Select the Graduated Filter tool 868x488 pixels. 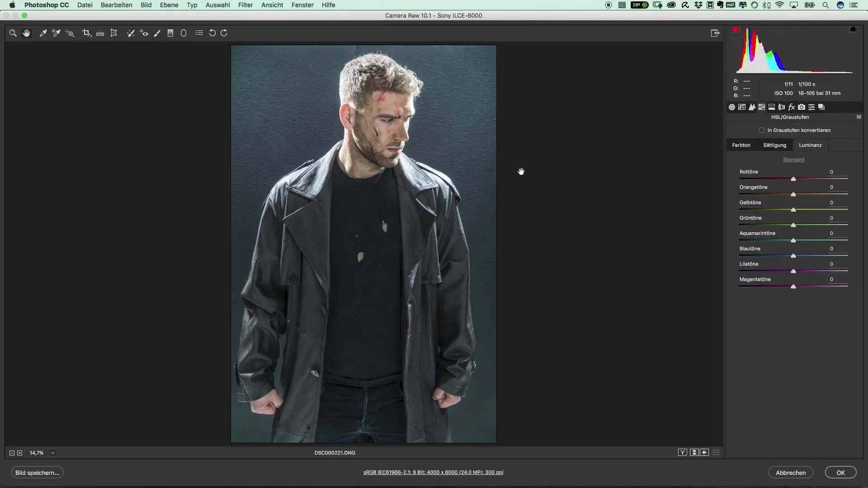[170, 33]
